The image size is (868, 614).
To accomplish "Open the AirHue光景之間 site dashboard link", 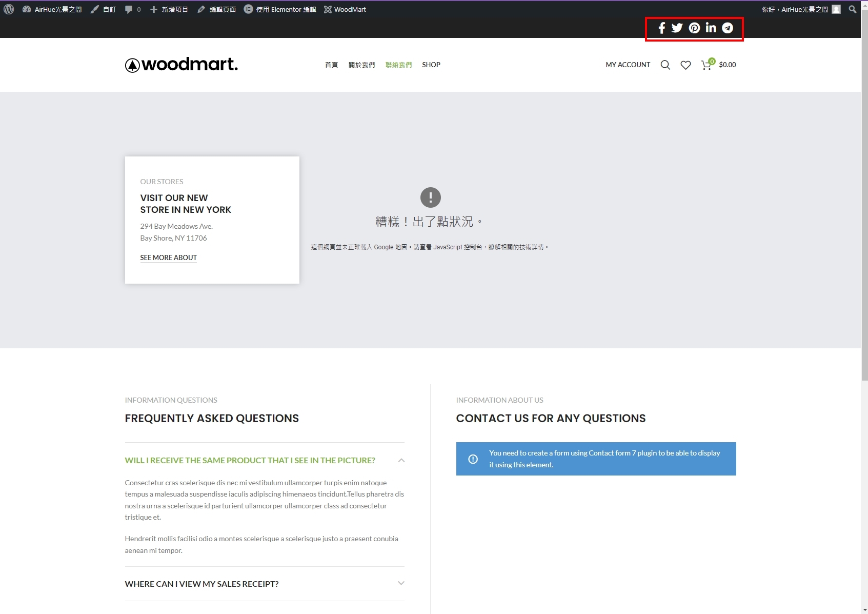I will [52, 9].
